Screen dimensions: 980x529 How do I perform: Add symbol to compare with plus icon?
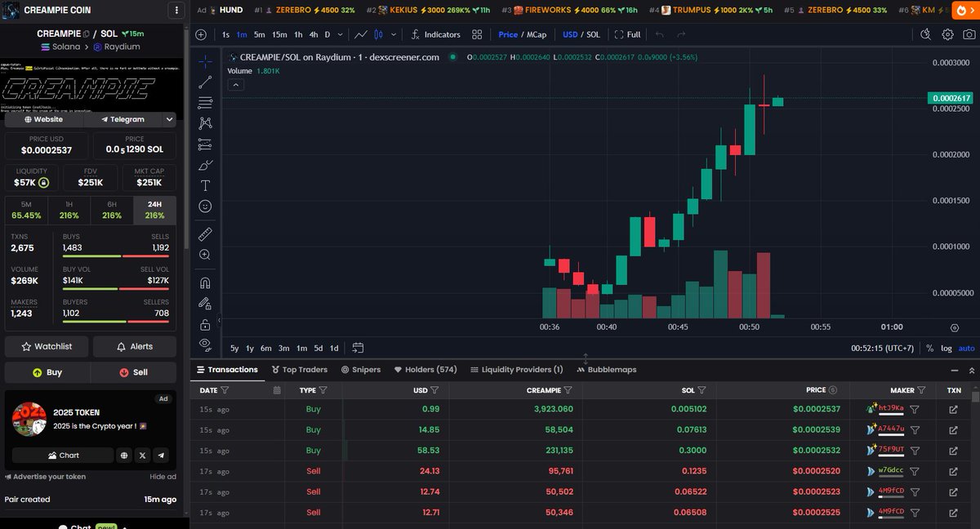point(202,34)
